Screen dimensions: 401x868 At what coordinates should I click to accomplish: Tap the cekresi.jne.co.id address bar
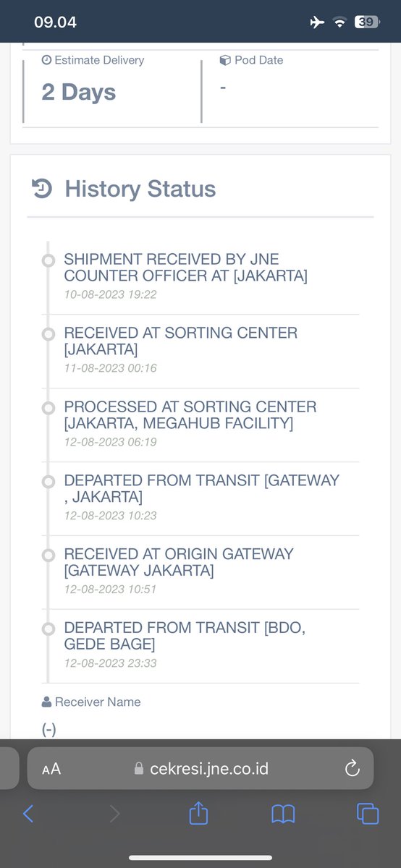click(200, 768)
